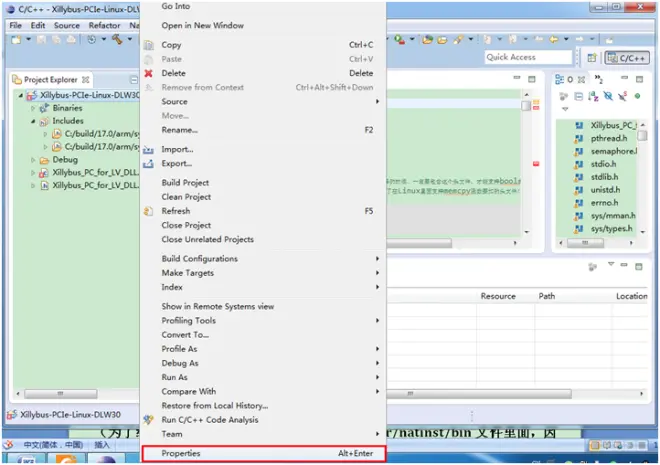Open the Make Targets submenu
The width and height of the screenshot is (660, 465).
(264, 273)
